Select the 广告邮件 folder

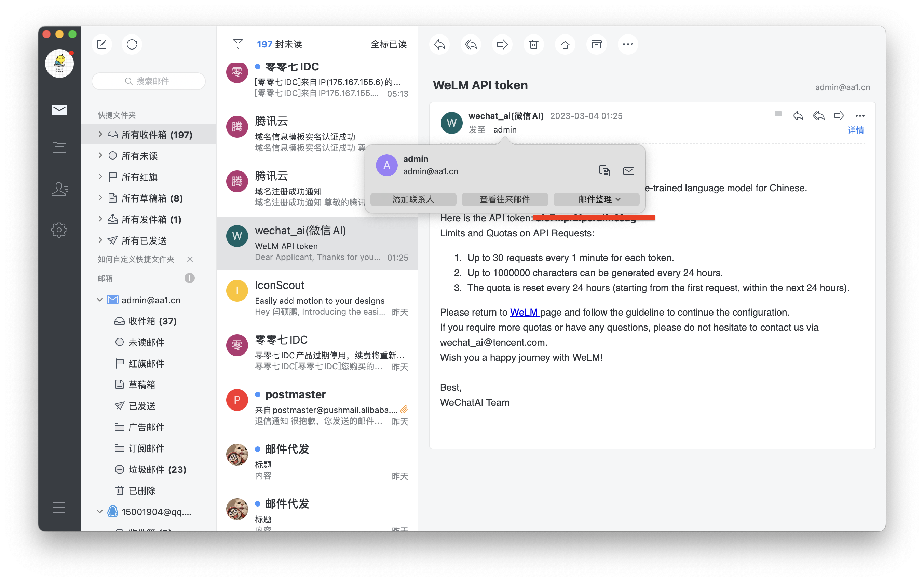click(x=149, y=427)
